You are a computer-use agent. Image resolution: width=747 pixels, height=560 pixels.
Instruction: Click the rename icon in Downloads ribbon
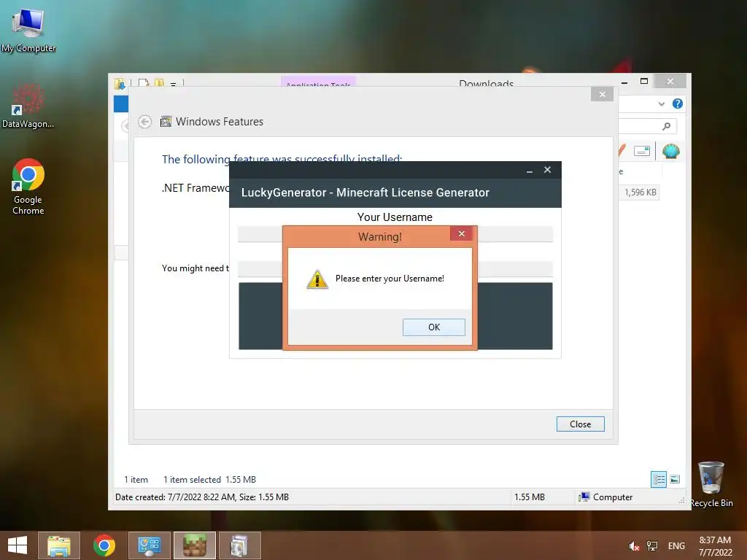tap(642, 151)
